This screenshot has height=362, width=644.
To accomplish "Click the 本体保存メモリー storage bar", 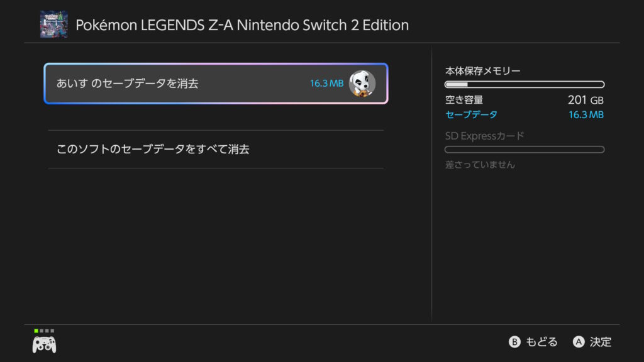I will [525, 84].
